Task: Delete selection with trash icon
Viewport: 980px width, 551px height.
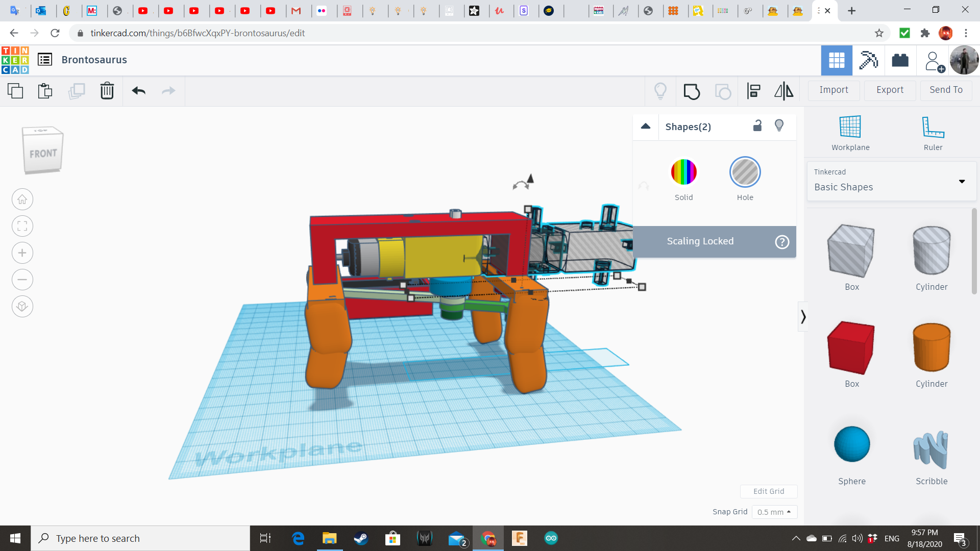Action: point(107,91)
